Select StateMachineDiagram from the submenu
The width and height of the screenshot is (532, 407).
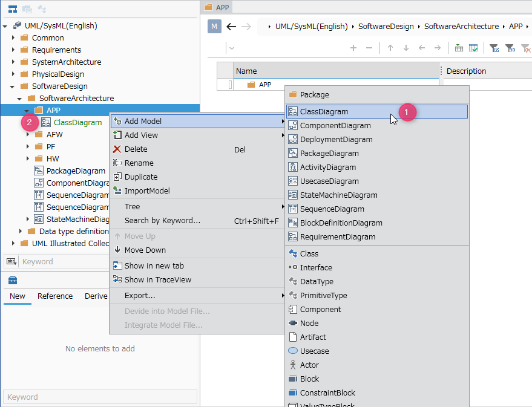point(377,195)
